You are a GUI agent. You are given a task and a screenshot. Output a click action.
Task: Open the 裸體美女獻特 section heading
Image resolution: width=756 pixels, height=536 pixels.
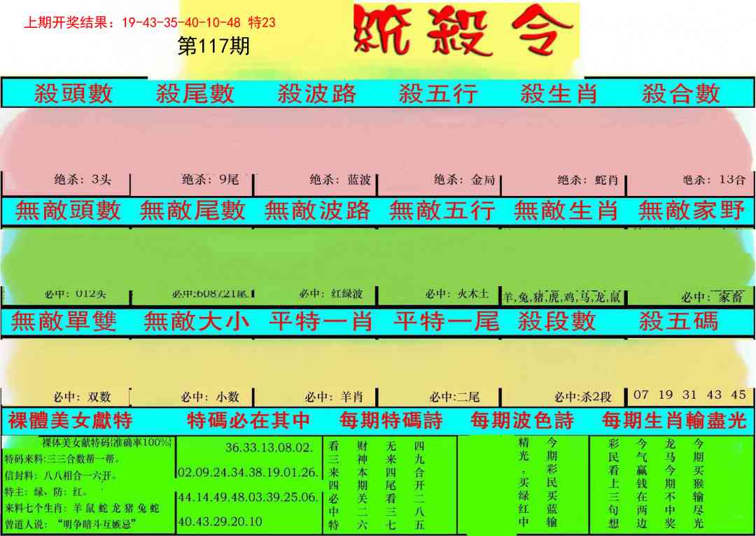[x=70, y=421]
